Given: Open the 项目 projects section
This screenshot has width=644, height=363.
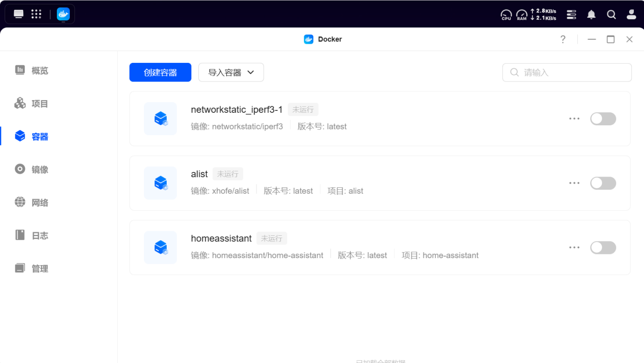Looking at the screenshot, I should point(32,103).
